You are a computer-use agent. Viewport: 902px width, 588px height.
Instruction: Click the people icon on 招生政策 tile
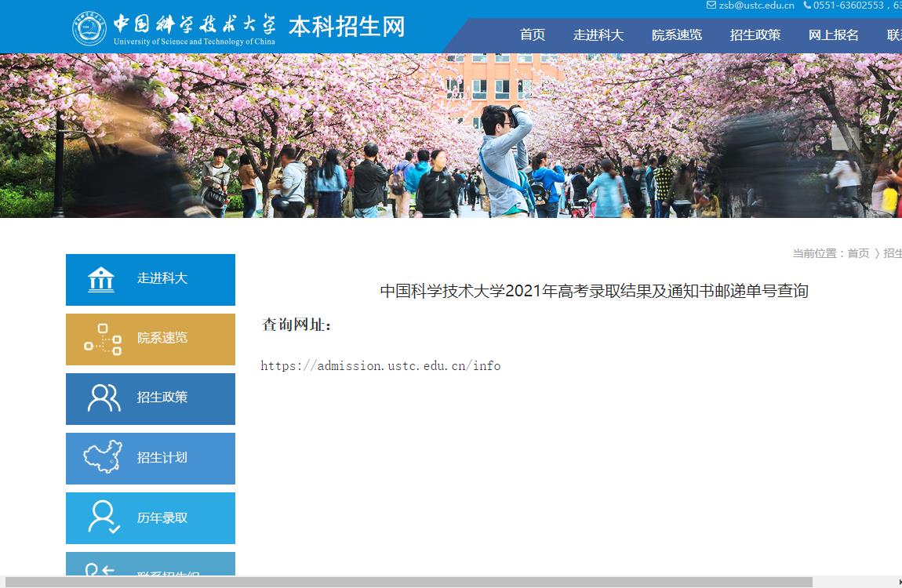pos(104,397)
